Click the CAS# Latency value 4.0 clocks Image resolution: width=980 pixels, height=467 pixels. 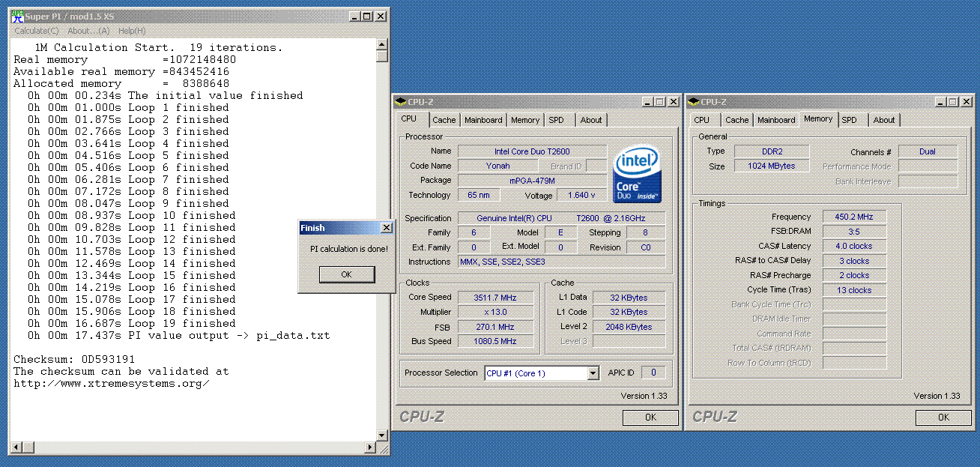click(854, 246)
